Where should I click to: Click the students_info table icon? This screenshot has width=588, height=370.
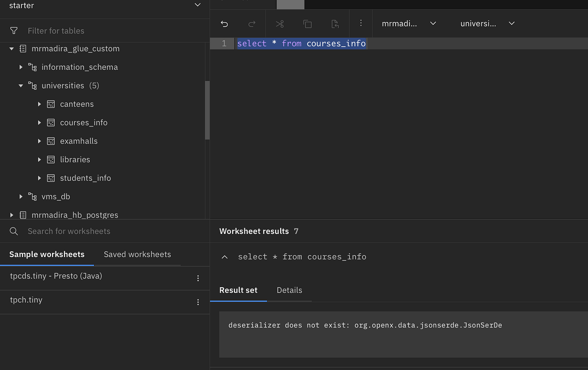51,178
